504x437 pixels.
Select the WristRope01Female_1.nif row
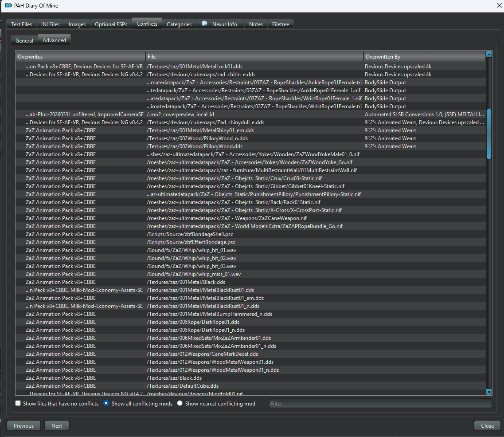point(251,98)
